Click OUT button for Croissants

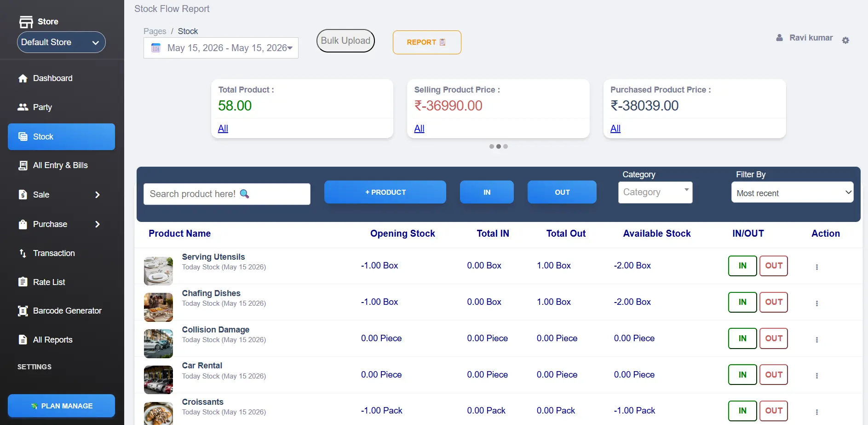click(x=774, y=411)
